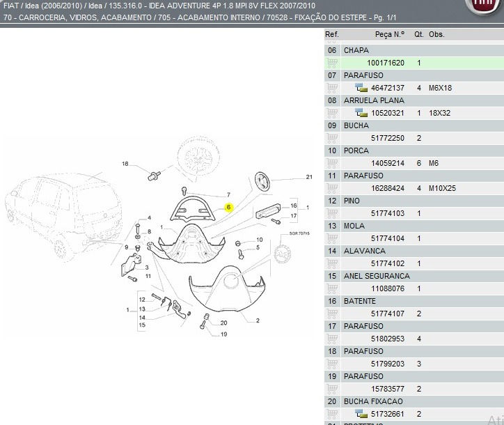The height and width of the screenshot is (425, 504).
Task: Select callout 19 in the diagram
Action: (224, 334)
